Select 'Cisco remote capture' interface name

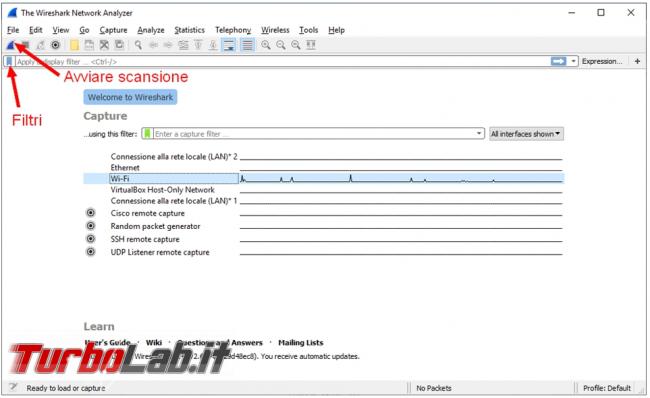pos(148,213)
